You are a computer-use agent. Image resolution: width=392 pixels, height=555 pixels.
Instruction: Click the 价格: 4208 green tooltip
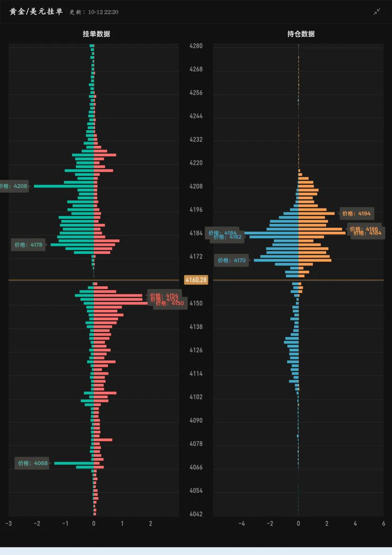coord(14,186)
